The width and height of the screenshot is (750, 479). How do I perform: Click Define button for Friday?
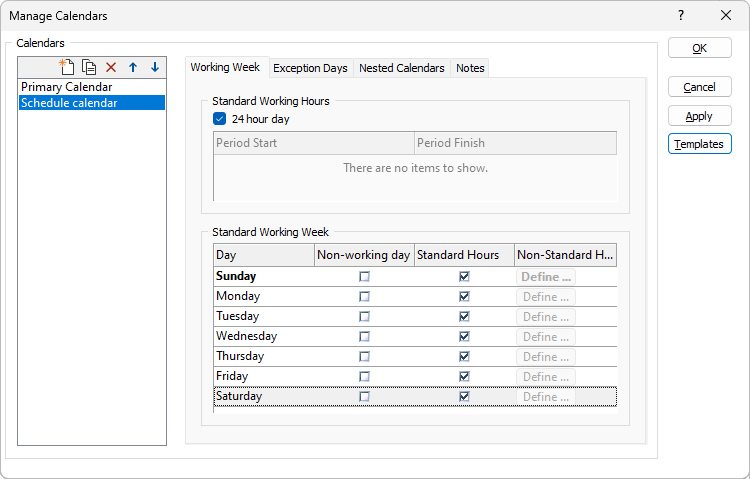click(x=546, y=377)
